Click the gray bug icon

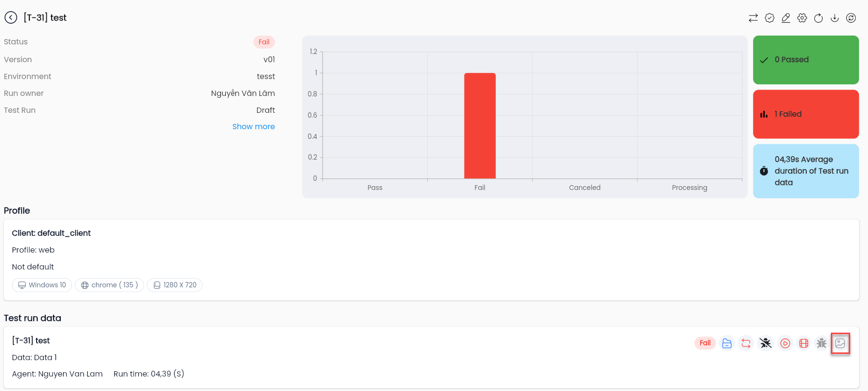click(x=822, y=343)
